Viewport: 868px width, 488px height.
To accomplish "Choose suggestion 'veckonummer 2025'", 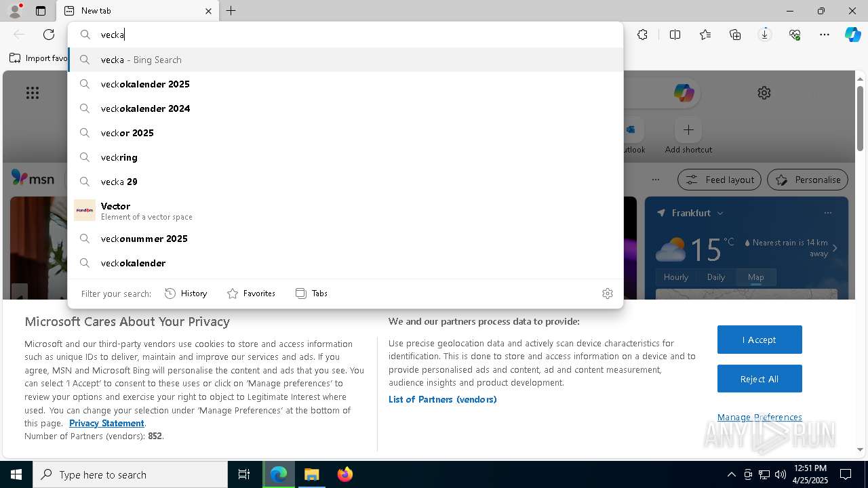I will [x=345, y=239].
